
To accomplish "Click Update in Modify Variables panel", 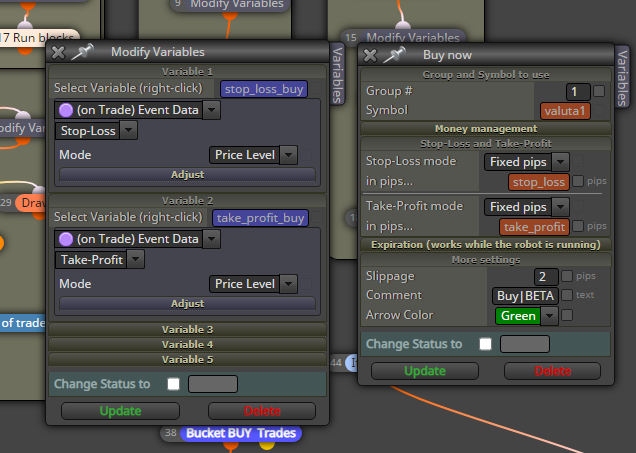I will point(120,411).
